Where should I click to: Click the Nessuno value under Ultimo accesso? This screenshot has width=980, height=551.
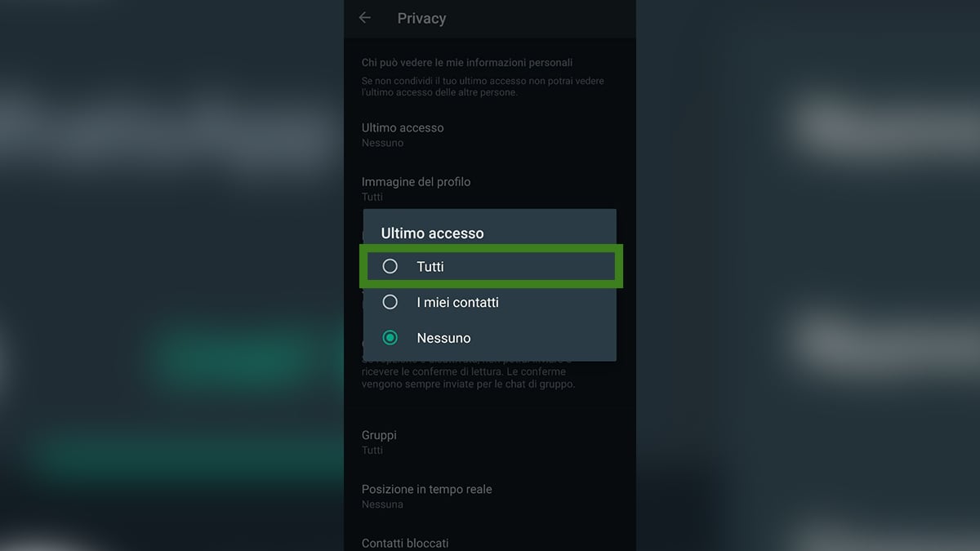click(381, 142)
